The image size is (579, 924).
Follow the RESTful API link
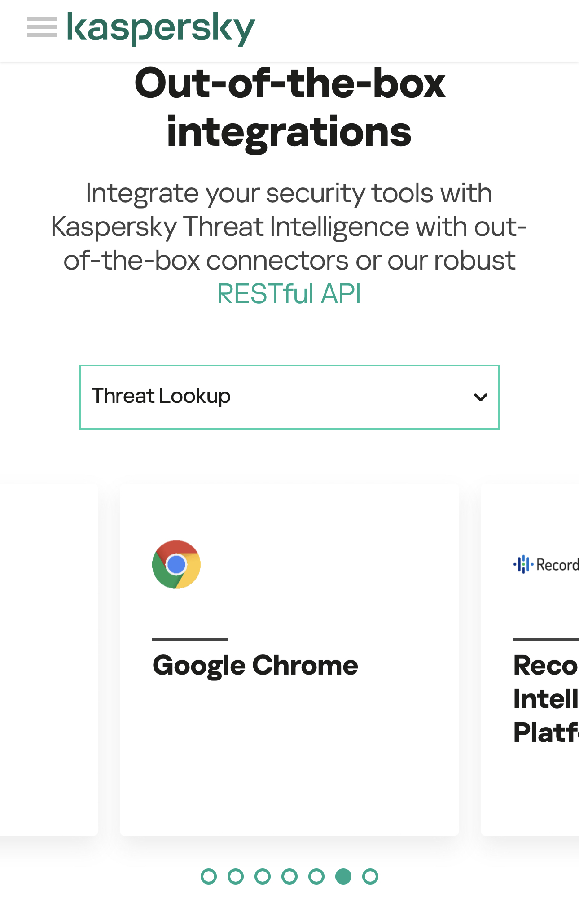coord(289,294)
